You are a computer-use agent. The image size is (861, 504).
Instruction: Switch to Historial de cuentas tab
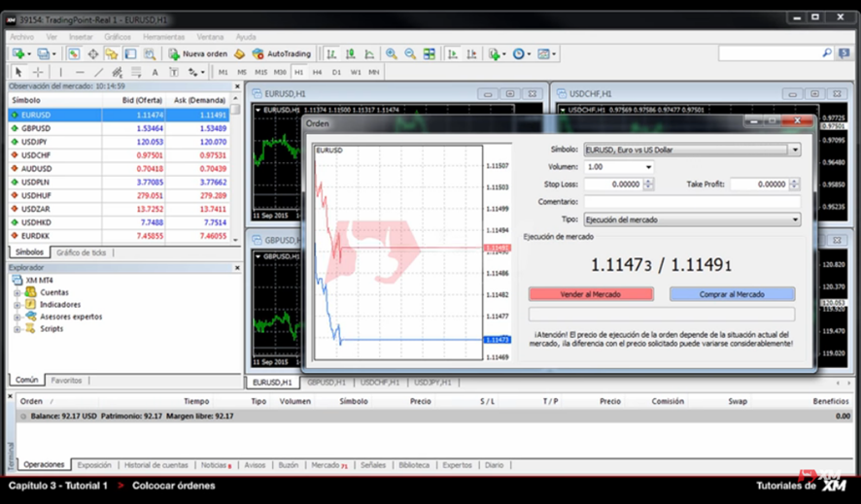point(155,465)
